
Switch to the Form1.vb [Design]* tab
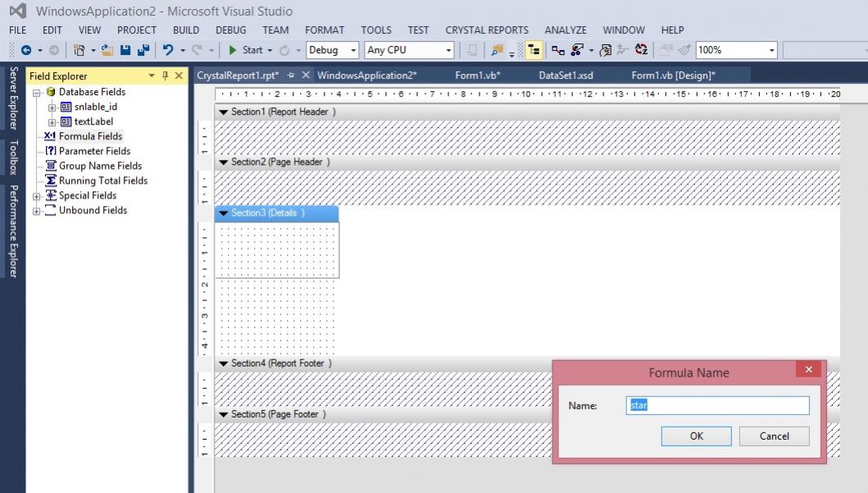pos(673,75)
